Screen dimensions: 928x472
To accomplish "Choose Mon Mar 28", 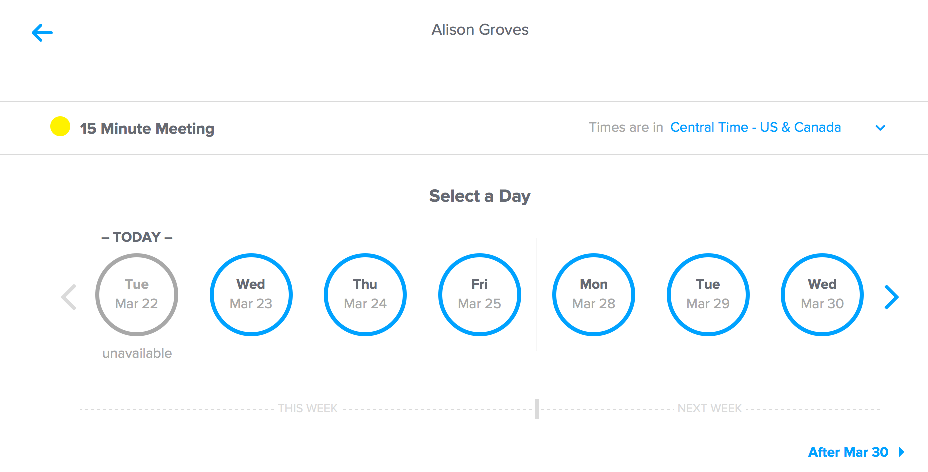I will click(x=594, y=295).
